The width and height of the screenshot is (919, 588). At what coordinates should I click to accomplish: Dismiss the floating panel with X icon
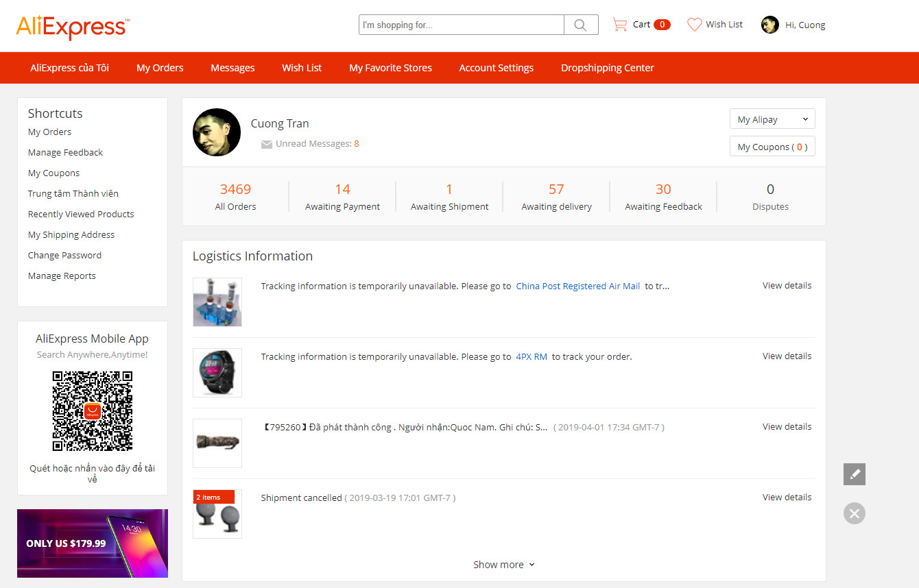pyautogui.click(x=854, y=513)
